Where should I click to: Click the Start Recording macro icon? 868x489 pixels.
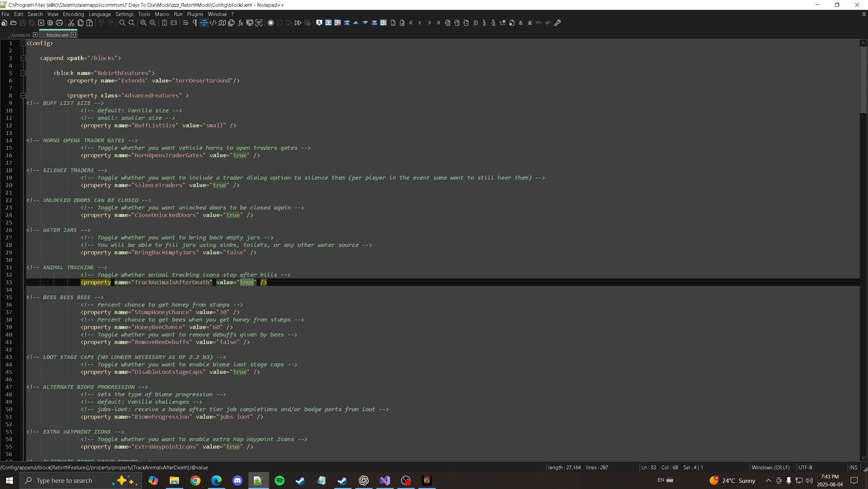(x=271, y=23)
